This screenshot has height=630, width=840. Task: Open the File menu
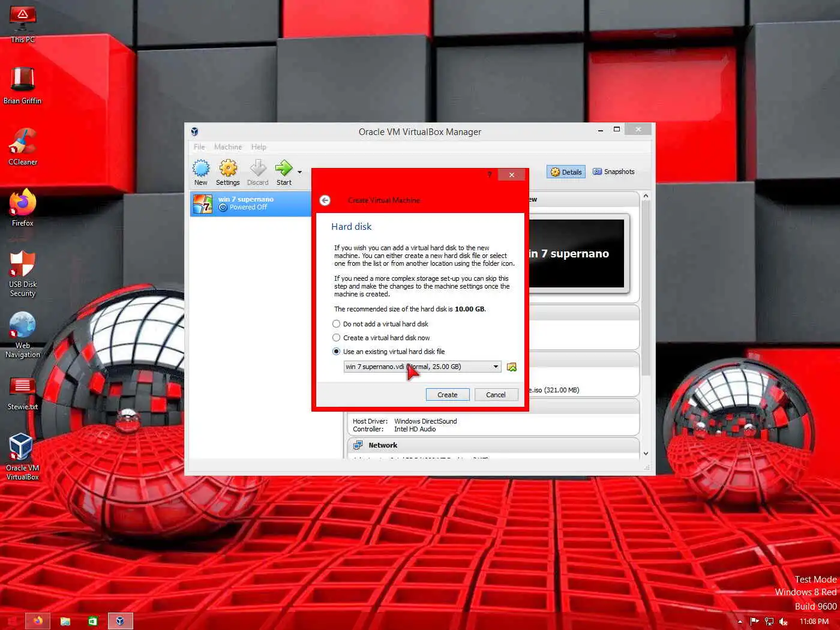point(199,147)
